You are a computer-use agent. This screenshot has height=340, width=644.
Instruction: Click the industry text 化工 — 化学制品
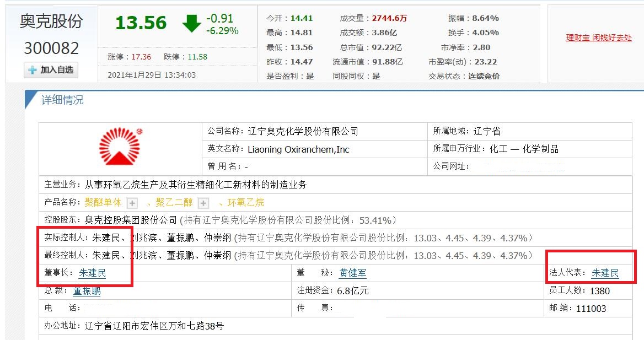[524, 149]
